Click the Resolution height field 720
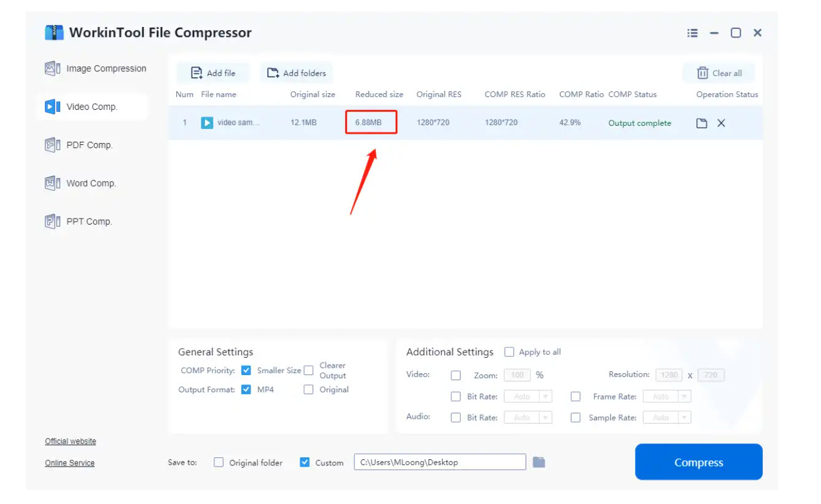821x504 pixels. click(711, 375)
